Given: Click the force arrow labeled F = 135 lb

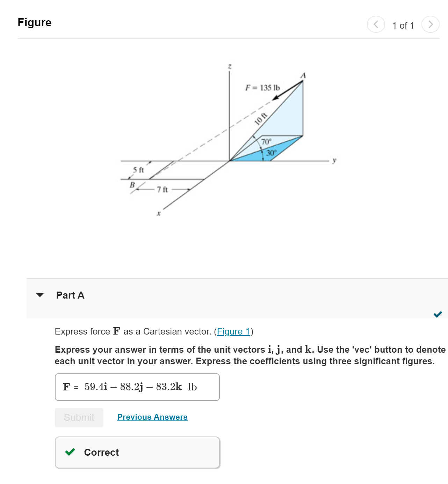Looking at the screenshot, I should click(287, 91).
